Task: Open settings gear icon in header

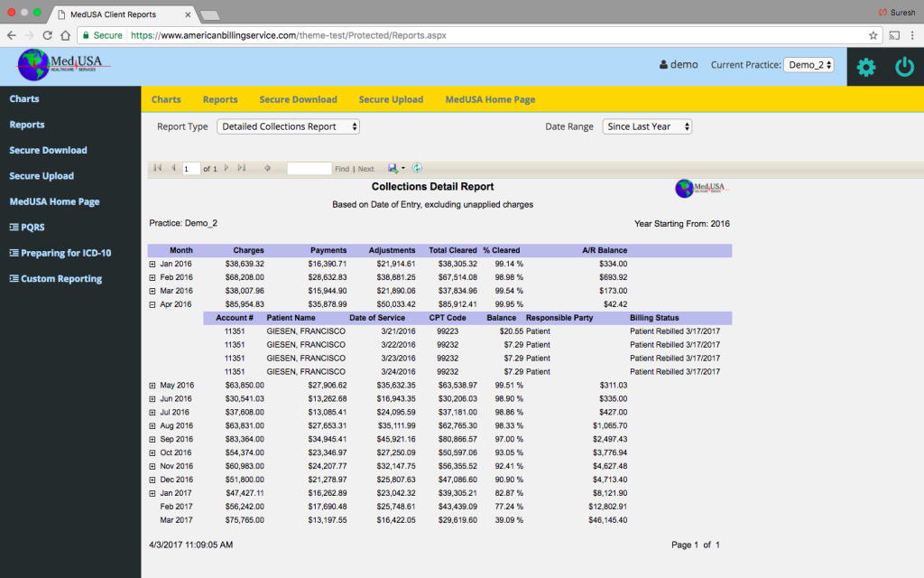Action: point(865,67)
